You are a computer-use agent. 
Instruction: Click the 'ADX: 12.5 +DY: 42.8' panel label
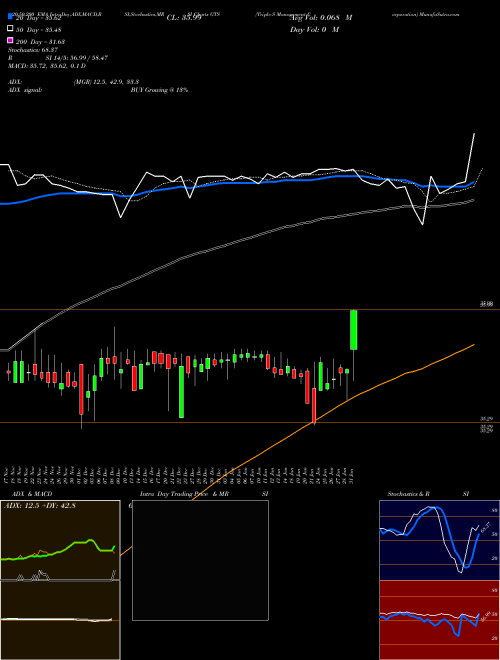click(x=40, y=506)
